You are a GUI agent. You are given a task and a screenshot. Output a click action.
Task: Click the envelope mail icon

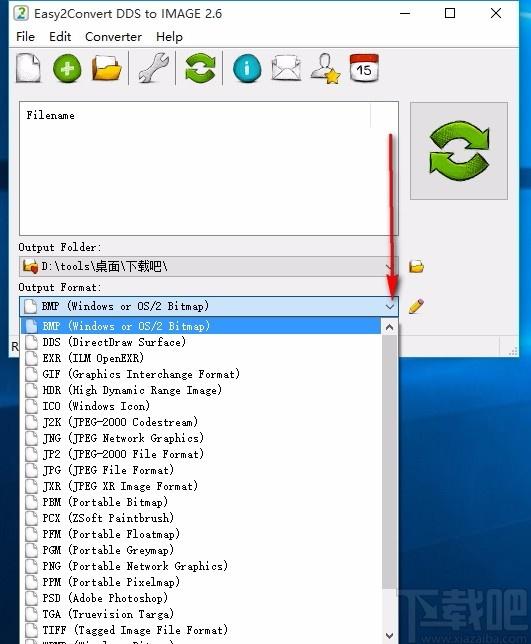click(x=286, y=69)
